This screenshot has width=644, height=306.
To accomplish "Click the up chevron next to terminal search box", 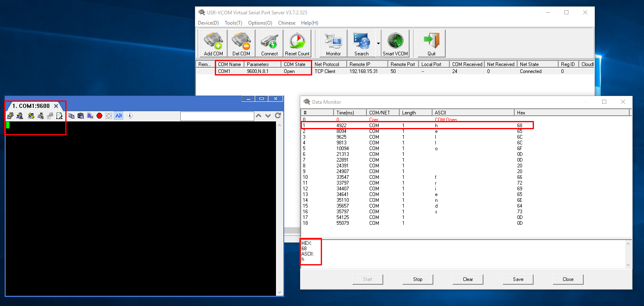I will coord(258,116).
